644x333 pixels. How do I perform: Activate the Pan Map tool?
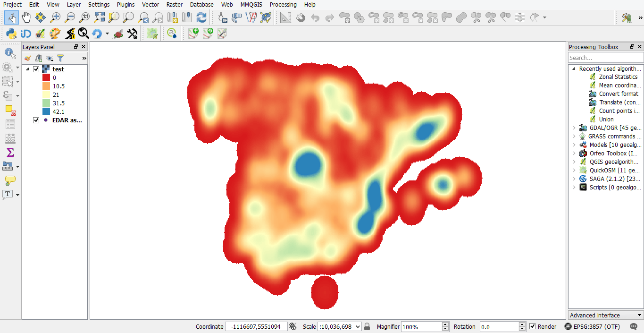click(x=26, y=17)
